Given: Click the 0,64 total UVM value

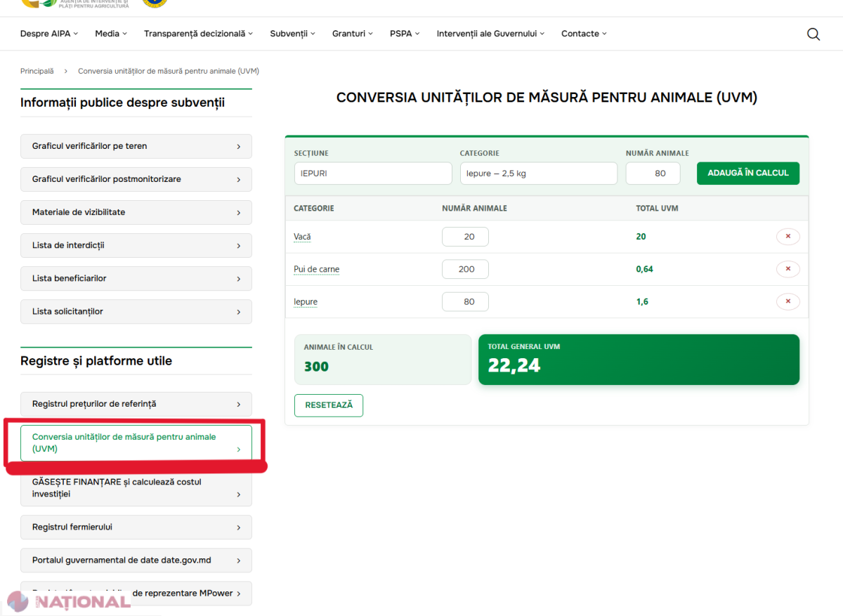Looking at the screenshot, I should pyautogui.click(x=644, y=269).
